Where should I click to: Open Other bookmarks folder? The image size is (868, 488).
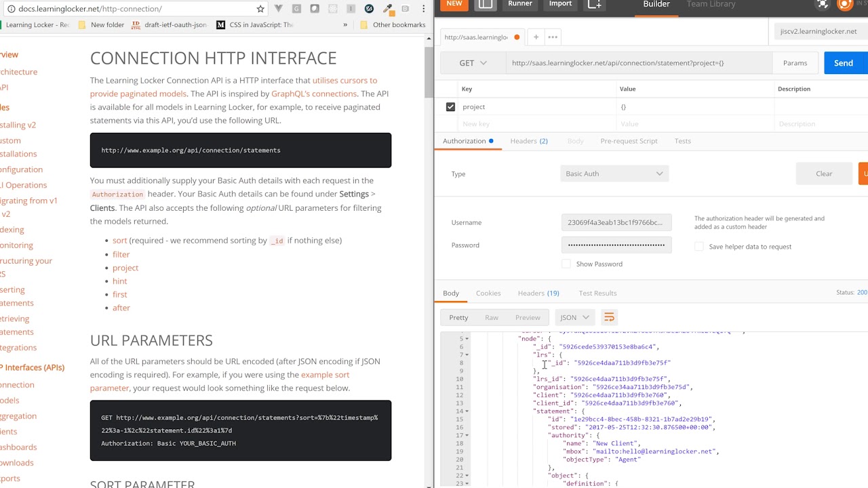click(392, 25)
